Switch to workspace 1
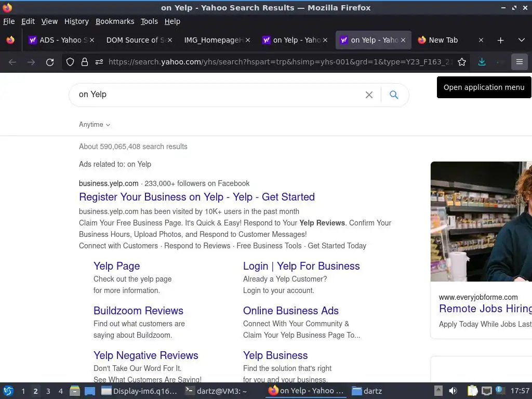Screen dimensions: 532x399 click(23, 391)
